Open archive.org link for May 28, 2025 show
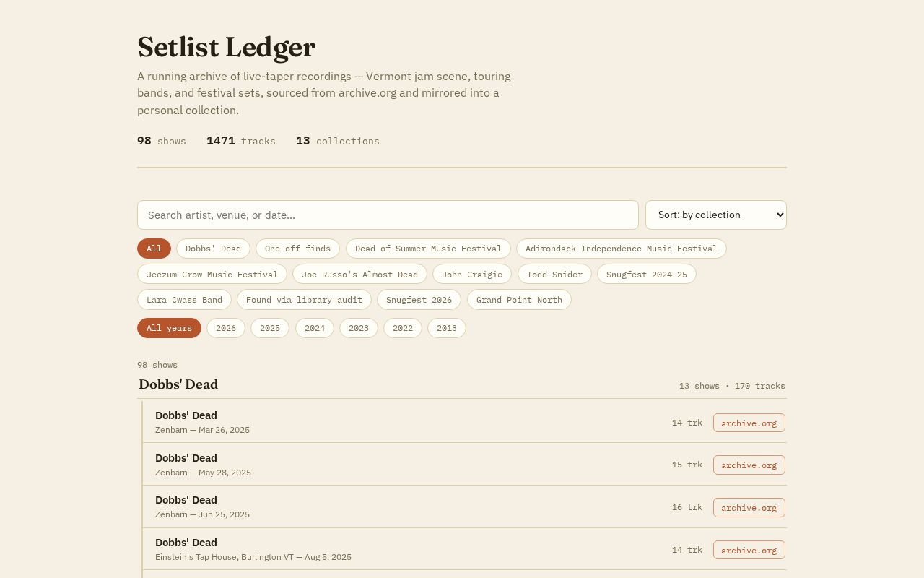Viewport: 924px width, 578px height. 749,465
